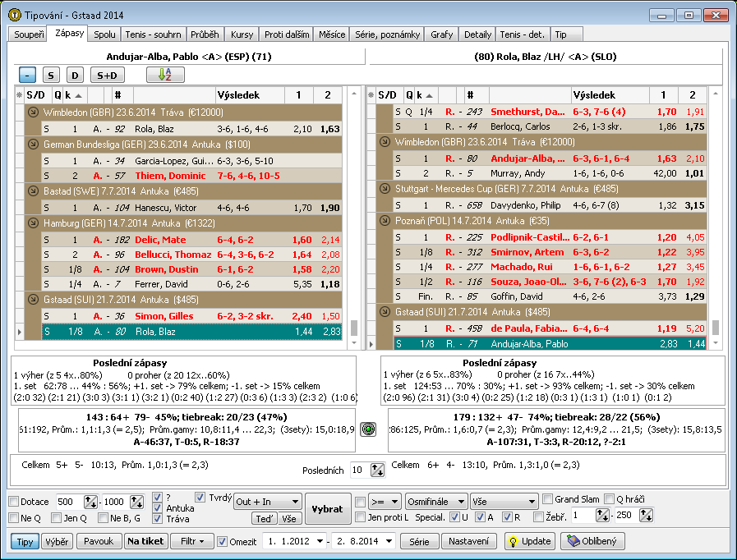Click the application icon in title bar

[15, 15]
